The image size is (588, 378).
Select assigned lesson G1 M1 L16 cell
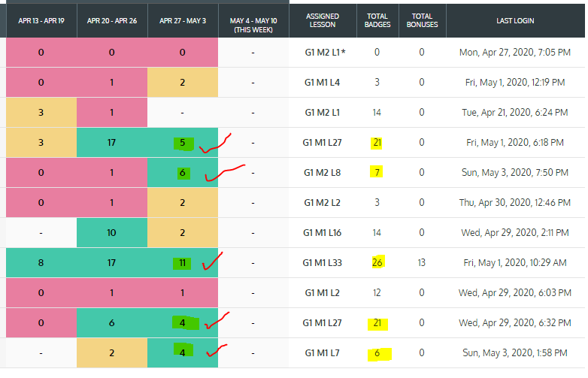(322, 233)
